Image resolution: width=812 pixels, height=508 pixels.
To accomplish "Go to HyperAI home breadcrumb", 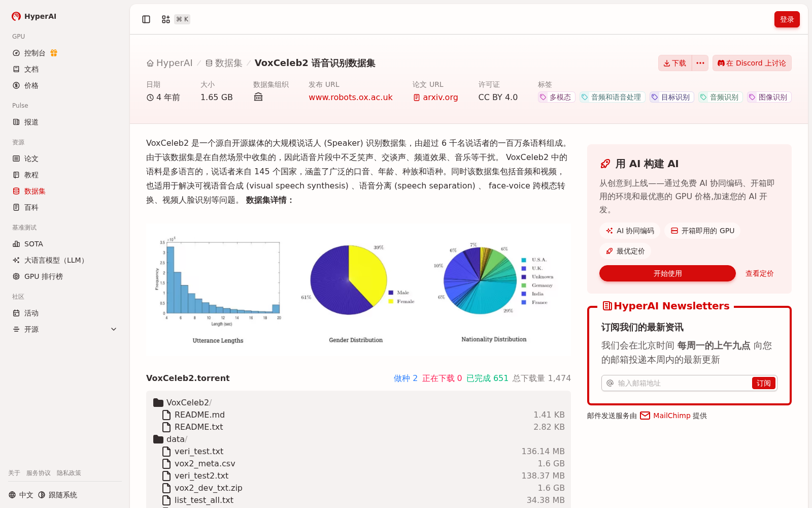I will 170,63.
